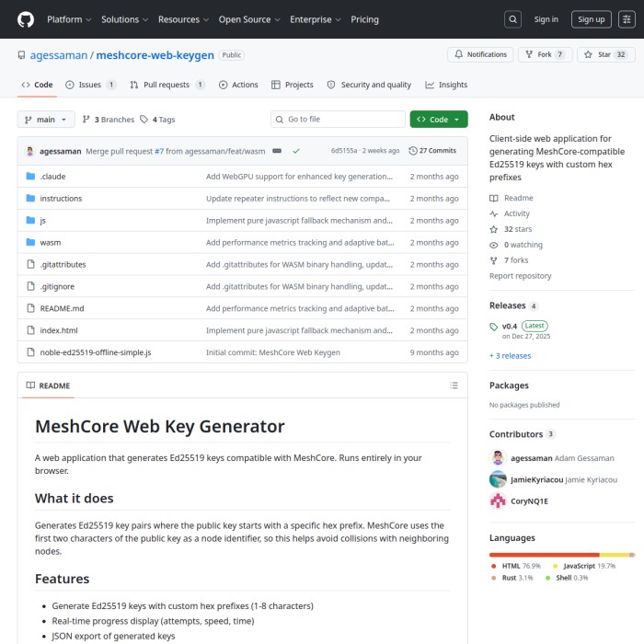The width and height of the screenshot is (644, 644).
Task: Click the v0.4 release tag icon
Action: pos(493,327)
